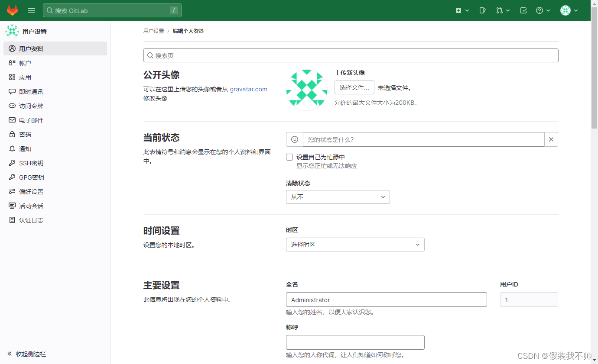Click the hamburger menu icon

pos(31,10)
